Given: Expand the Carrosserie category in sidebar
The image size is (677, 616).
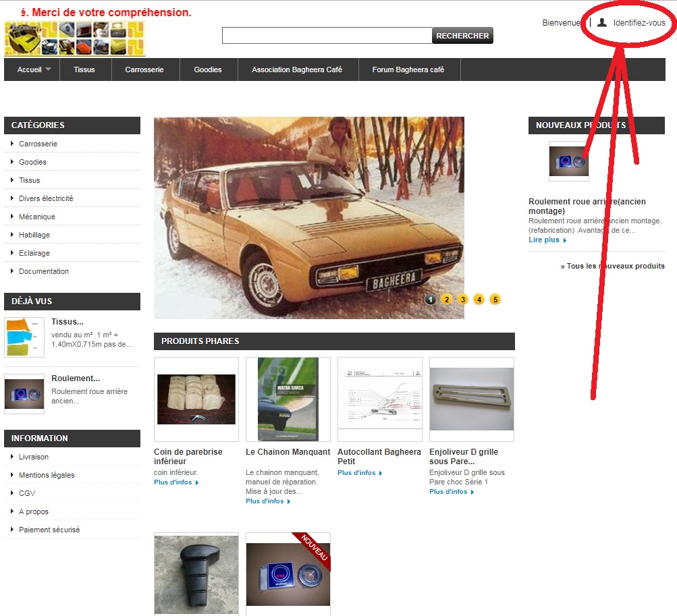Looking at the screenshot, I should 12,144.
